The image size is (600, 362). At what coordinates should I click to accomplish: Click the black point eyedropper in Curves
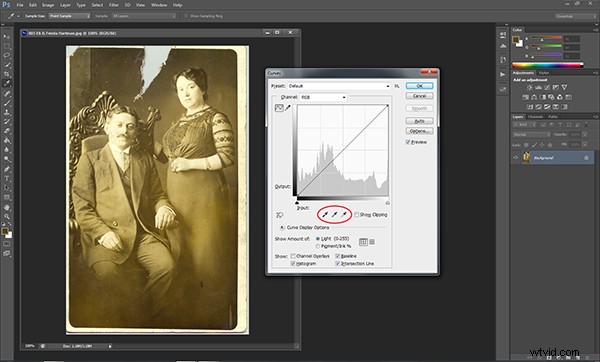[x=325, y=215]
